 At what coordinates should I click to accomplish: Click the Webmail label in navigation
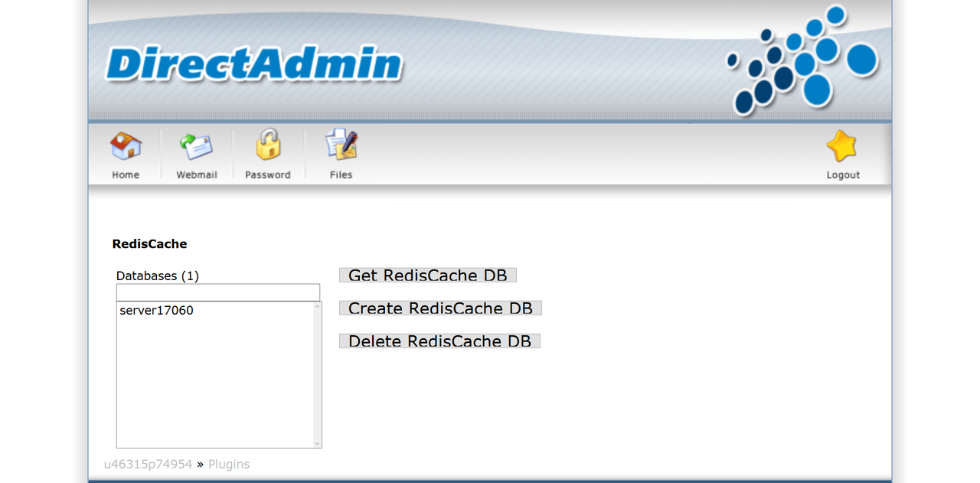point(197,175)
